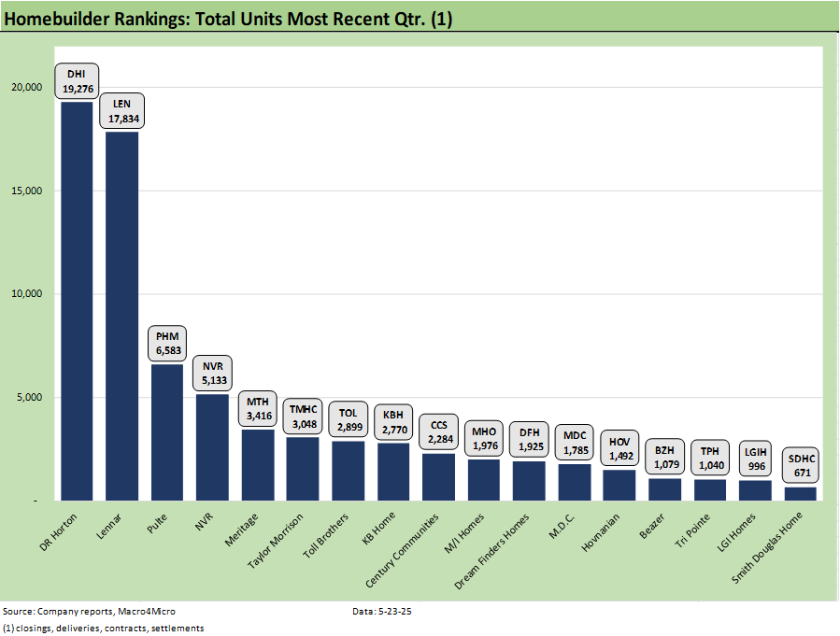Click the PHM 6,583 data label
The height and width of the screenshot is (636, 840).
point(167,343)
